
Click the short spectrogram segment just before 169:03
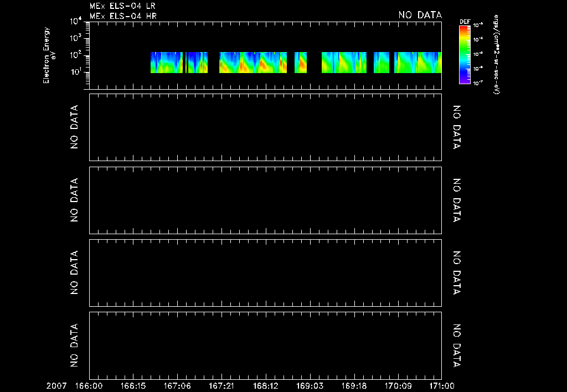coord(301,63)
